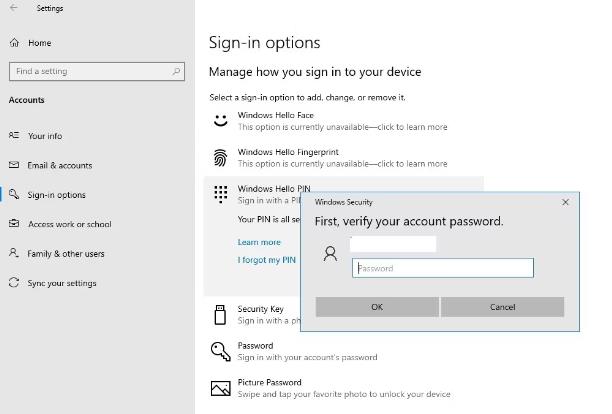Open Family & other users
This screenshot has height=414, width=612.
[x=66, y=254]
